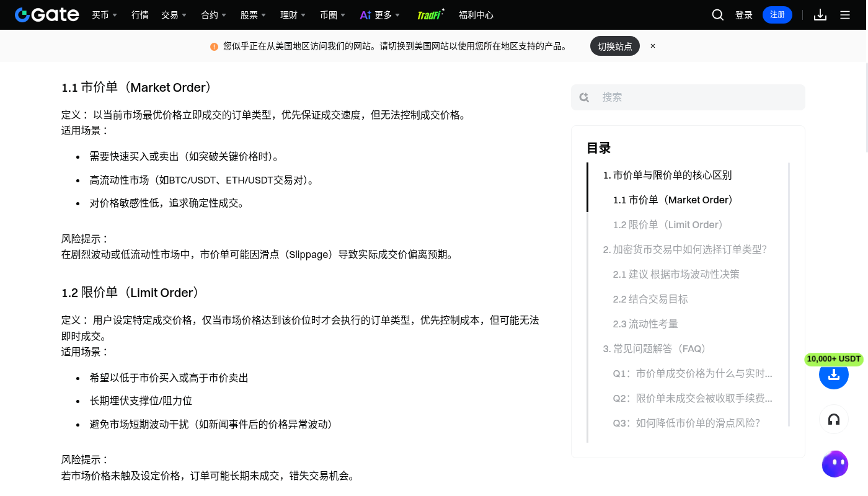The image size is (868, 496).
Task: Expand the 币圈 dropdown menu
Action: click(332, 15)
